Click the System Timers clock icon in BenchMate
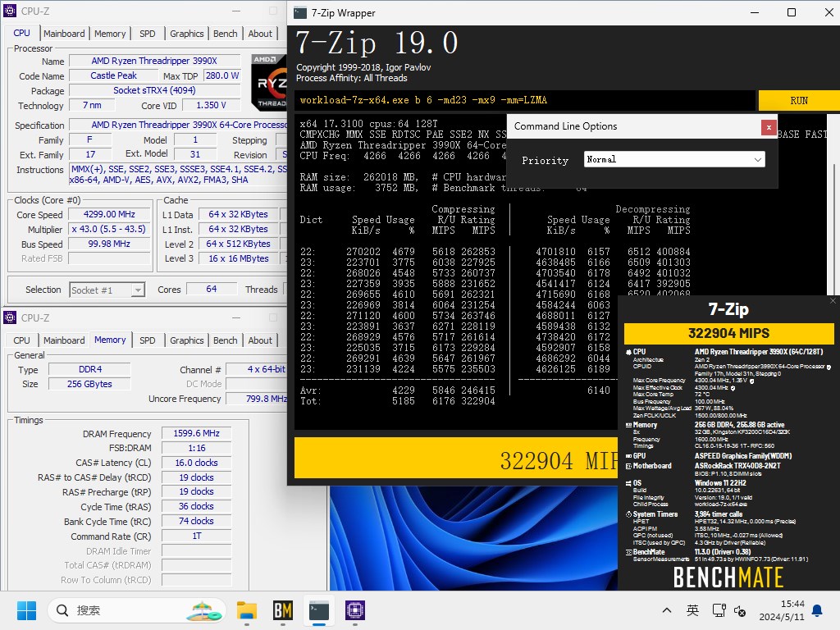Image resolution: width=840 pixels, height=630 pixels. [628, 514]
